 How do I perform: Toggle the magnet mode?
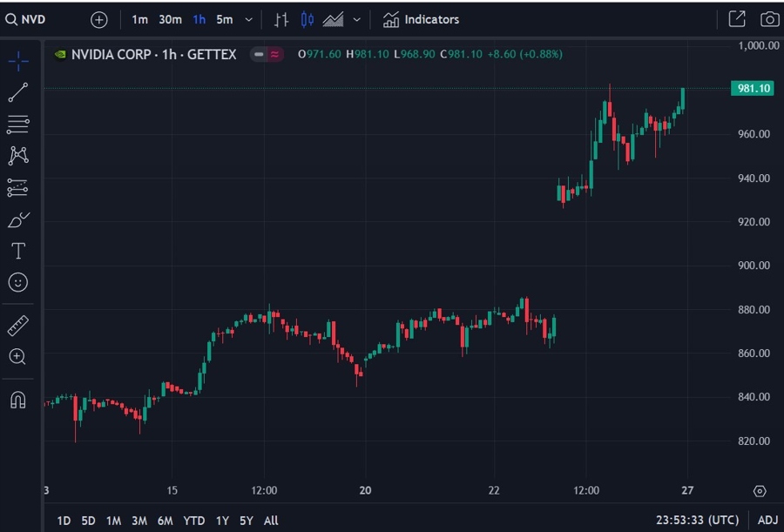(x=18, y=400)
